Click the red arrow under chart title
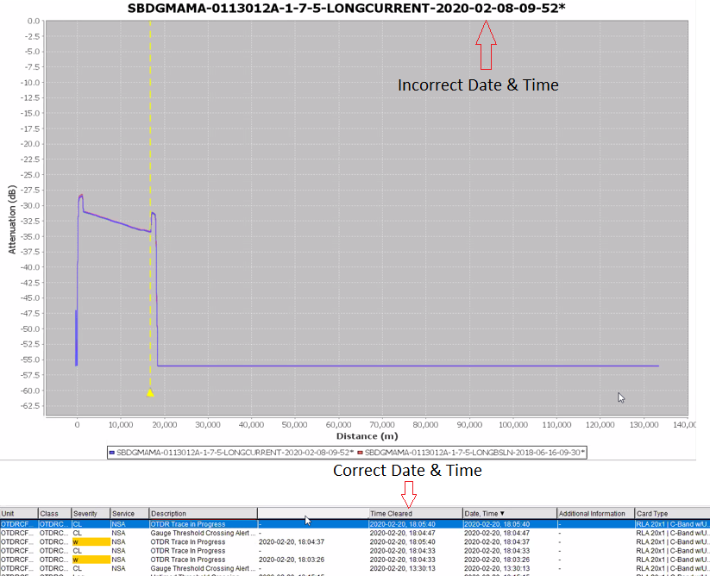The width and height of the screenshot is (710, 588). tap(486, 46)
